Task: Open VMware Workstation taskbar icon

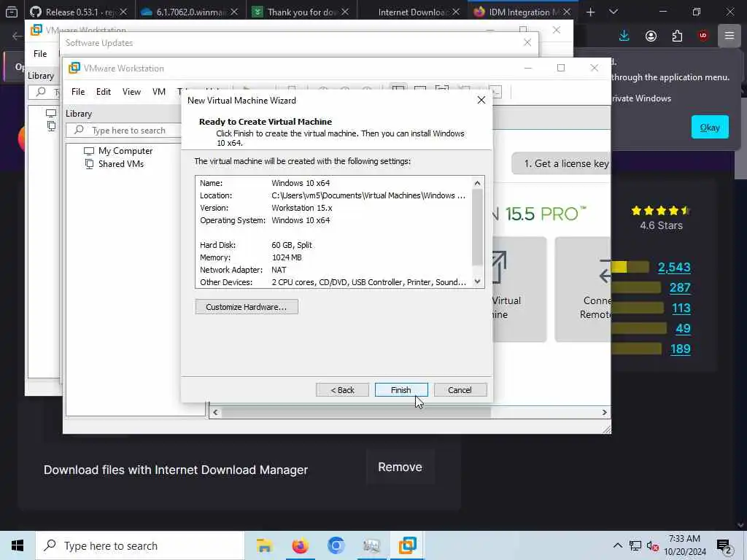Action: (x=407, y=545)
